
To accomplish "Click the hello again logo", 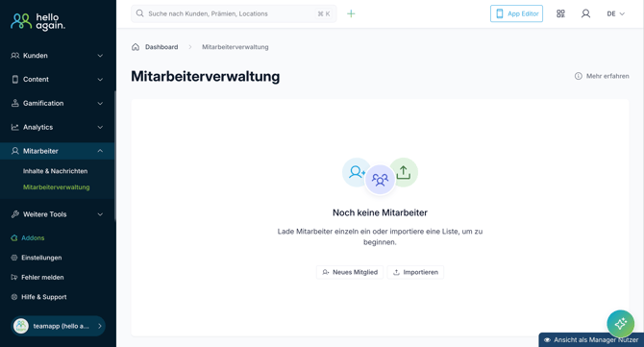I will coord(37,21).
